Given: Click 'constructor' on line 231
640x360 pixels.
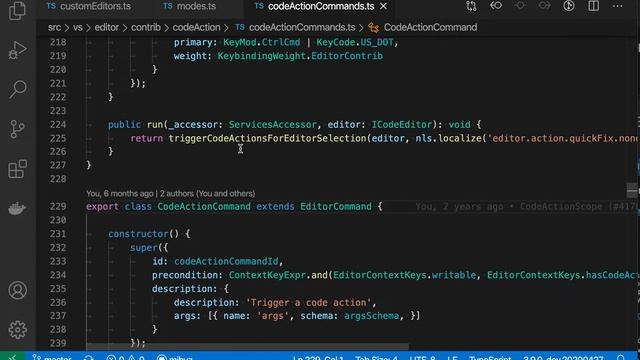Looking at the screenshot, I should (138, 234).
